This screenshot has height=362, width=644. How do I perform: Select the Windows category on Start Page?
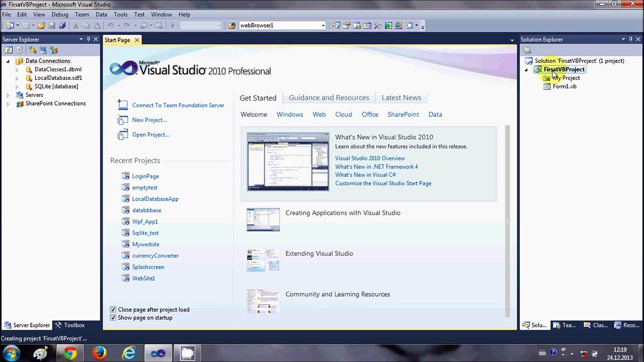(290, 115)
